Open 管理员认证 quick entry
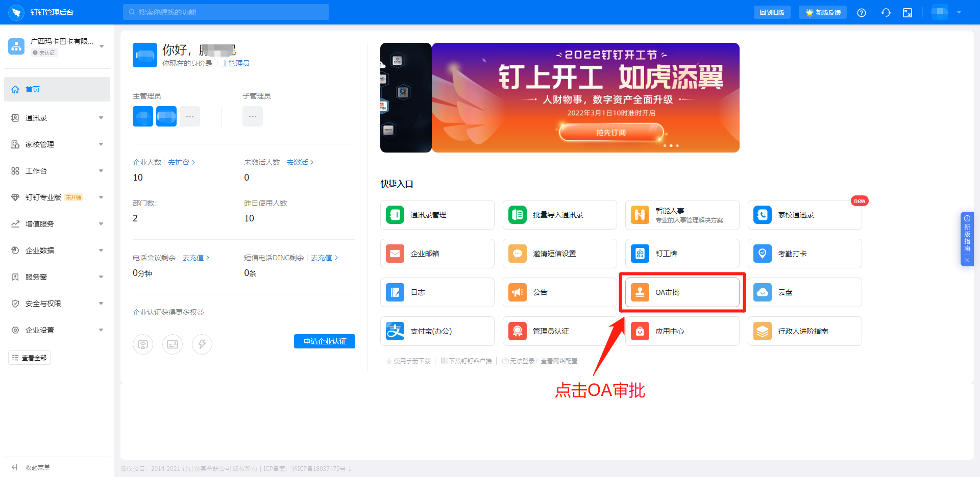Screen dimensions: 980x477 point(559,331)
